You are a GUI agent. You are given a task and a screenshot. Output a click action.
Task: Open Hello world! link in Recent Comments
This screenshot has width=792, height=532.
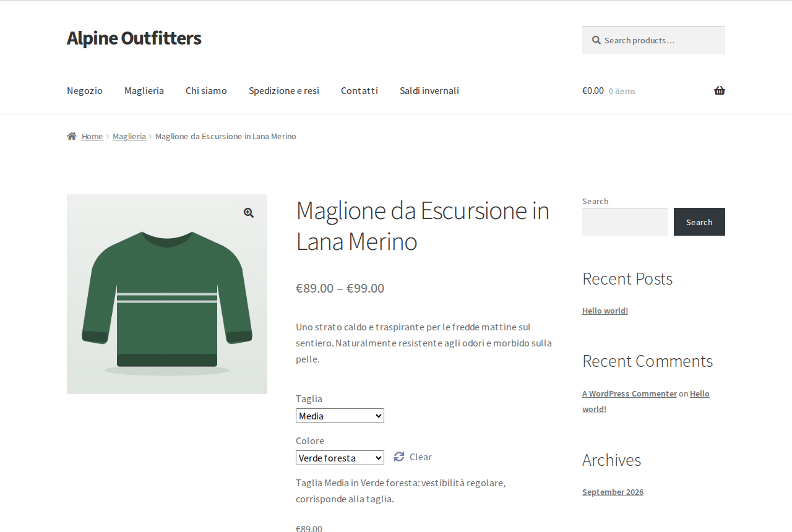[x=646, y=401]
